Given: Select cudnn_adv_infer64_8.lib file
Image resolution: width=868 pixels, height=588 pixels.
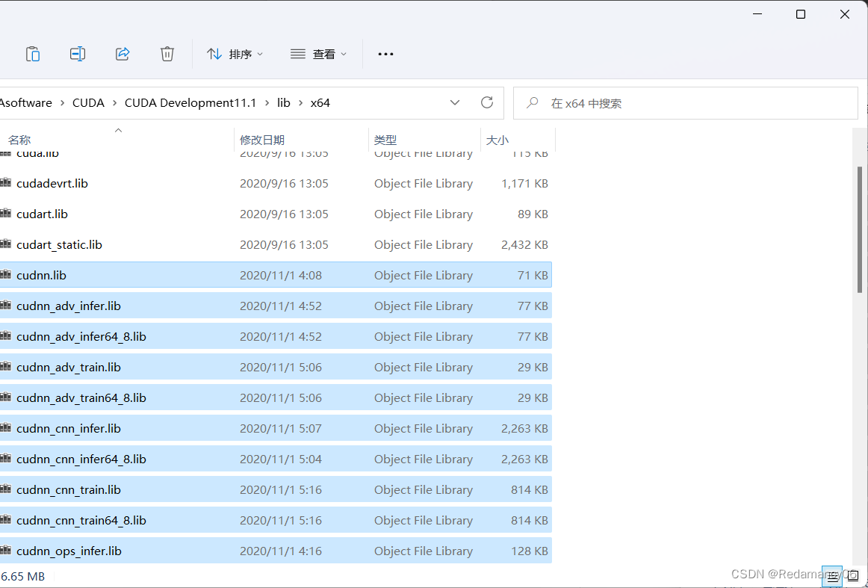Looking at the screenshot, I should coord(276,336).
